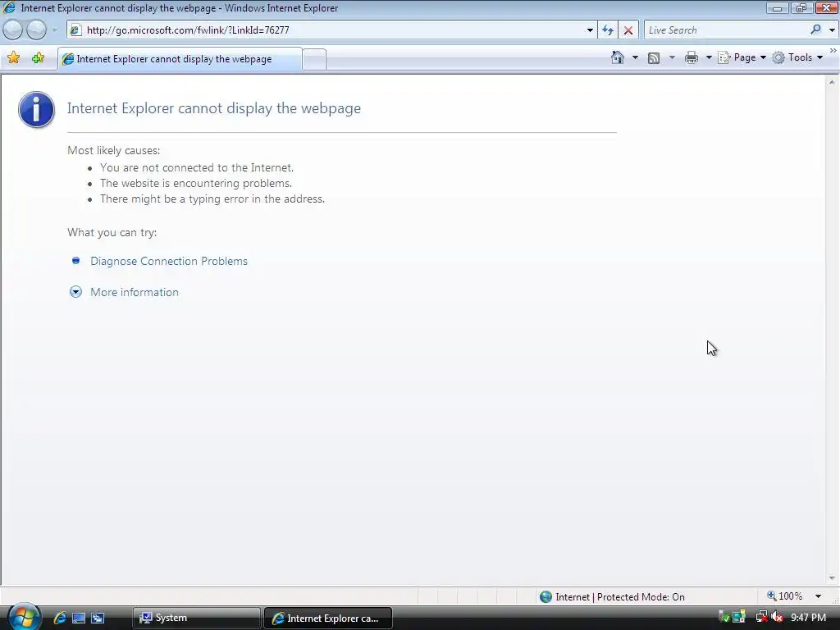Click the network disconnected tray icon

[x=761, y=617]
